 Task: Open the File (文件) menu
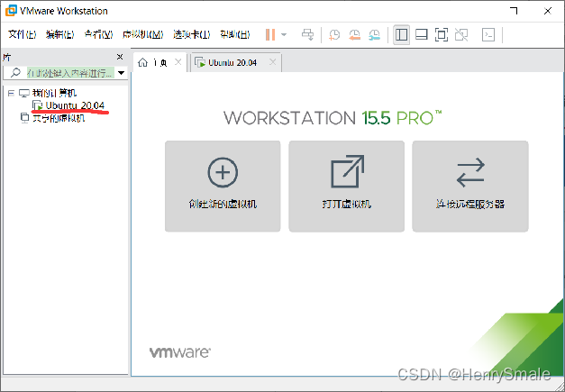pos(23,34)
